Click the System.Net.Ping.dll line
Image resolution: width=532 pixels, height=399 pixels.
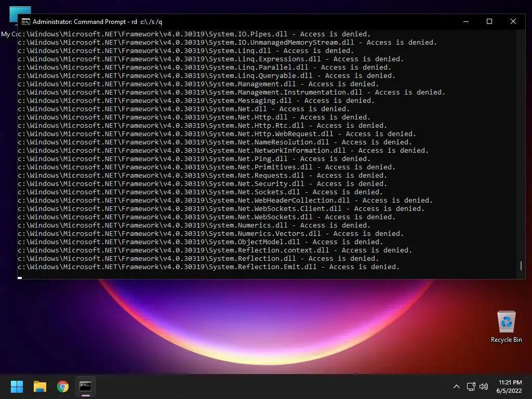tap(194, 159)
